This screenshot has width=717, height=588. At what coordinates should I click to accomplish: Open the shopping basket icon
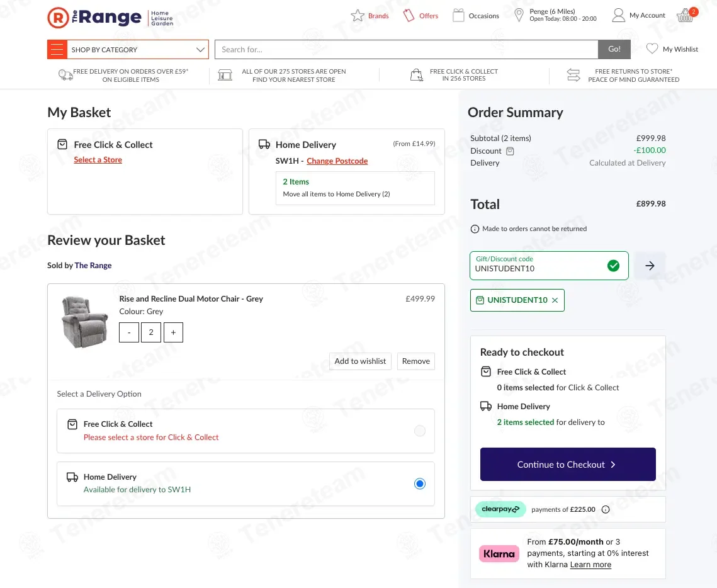tap(685, 16)
